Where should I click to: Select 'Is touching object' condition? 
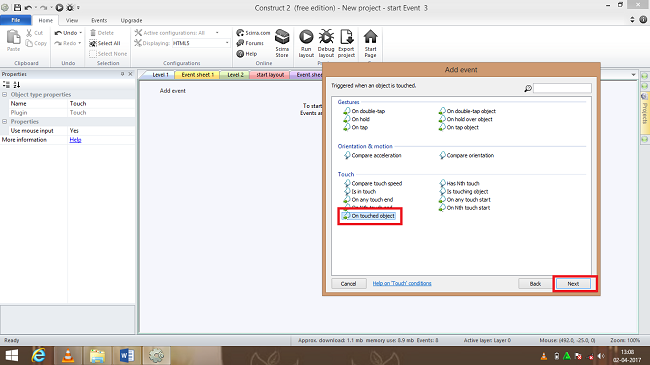pyautogui.click(x=463, y=192)
